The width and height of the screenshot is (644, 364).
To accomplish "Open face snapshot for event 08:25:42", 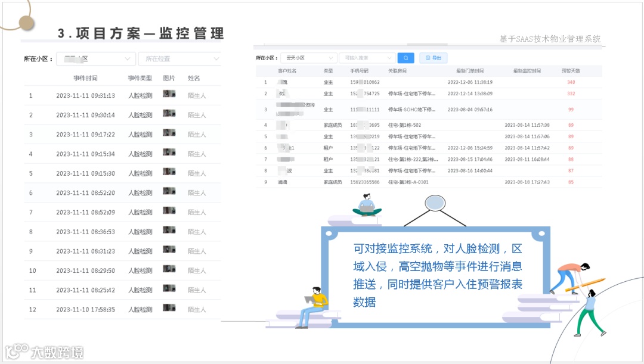I will point(169,288).
